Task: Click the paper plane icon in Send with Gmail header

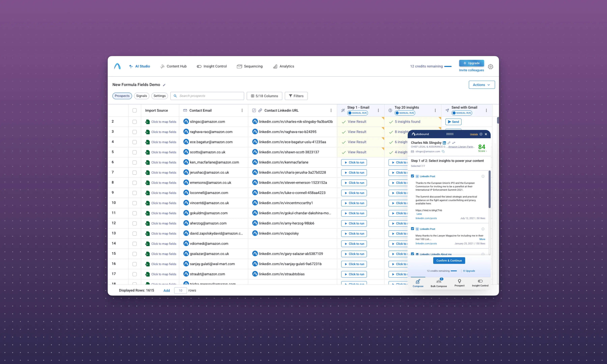Action: pos(447,110)
